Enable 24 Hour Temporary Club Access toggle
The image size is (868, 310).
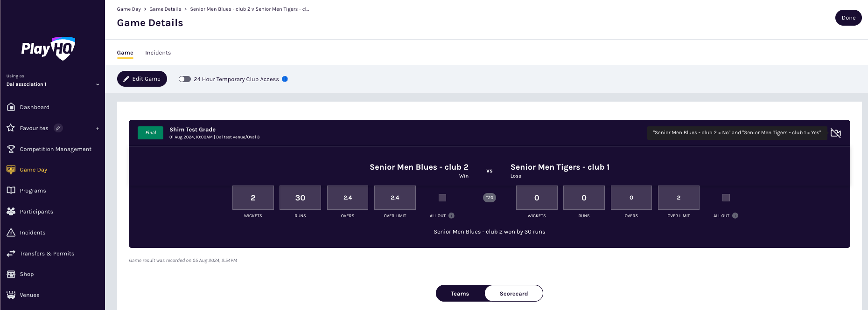tap(185, 79)
